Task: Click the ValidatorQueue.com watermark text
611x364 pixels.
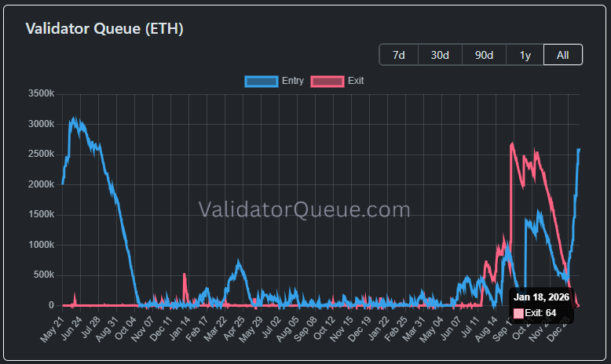Action: [304, 209]
